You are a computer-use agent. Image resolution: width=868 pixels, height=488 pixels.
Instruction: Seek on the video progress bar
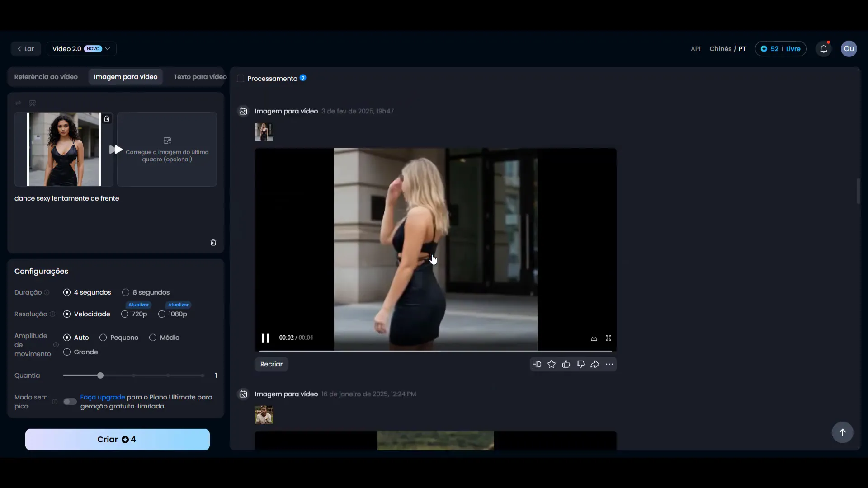(x=436, y=351)
